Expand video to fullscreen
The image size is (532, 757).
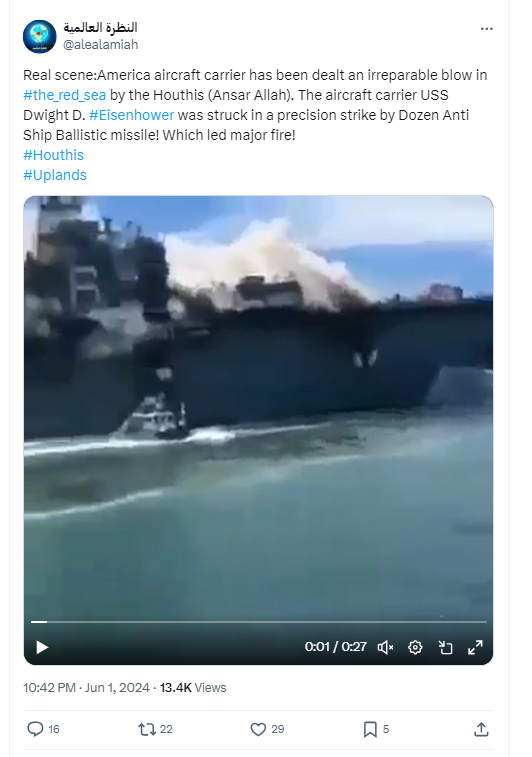click(476, 647)
